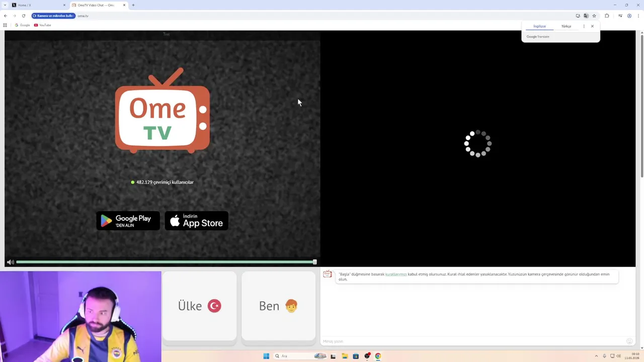644x362 pixels.
Task: Click the volume icon in the system tray
Action: [618, 356]
